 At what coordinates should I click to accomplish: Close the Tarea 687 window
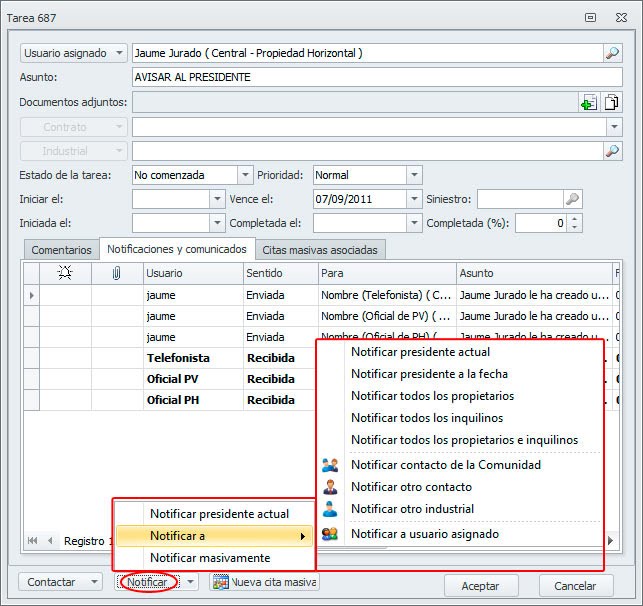(621, 18)
